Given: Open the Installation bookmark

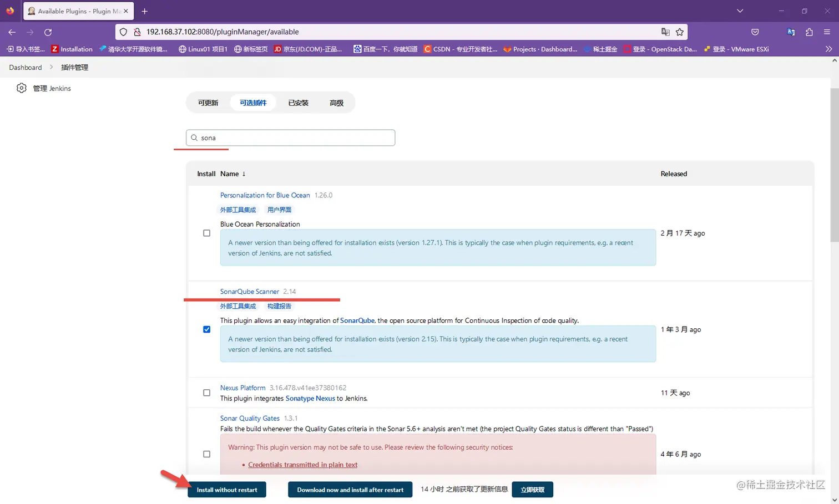Looking at the screenshot, I should click(72, 49).
